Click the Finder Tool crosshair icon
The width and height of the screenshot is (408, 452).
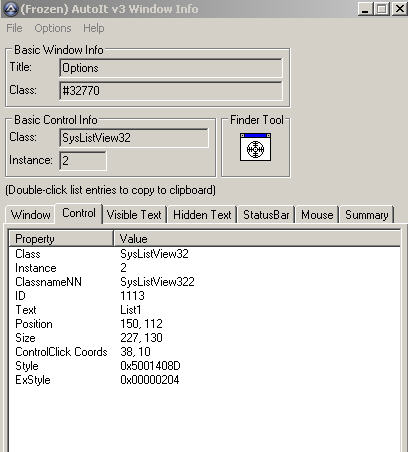click(255, 147)
